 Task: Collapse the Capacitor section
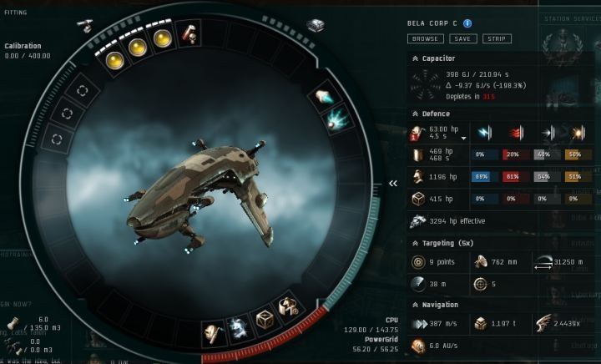415,58
